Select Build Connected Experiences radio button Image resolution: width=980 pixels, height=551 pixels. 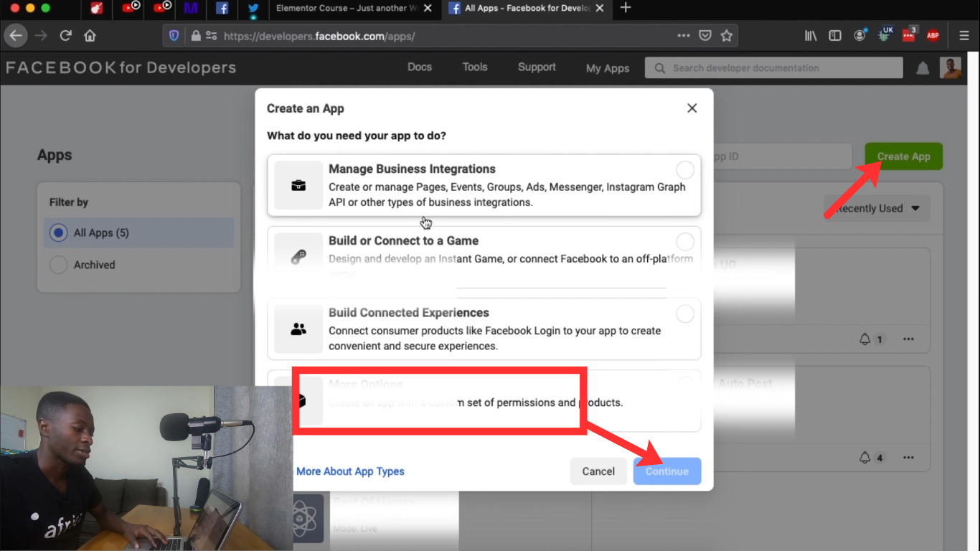pos(685,314)
